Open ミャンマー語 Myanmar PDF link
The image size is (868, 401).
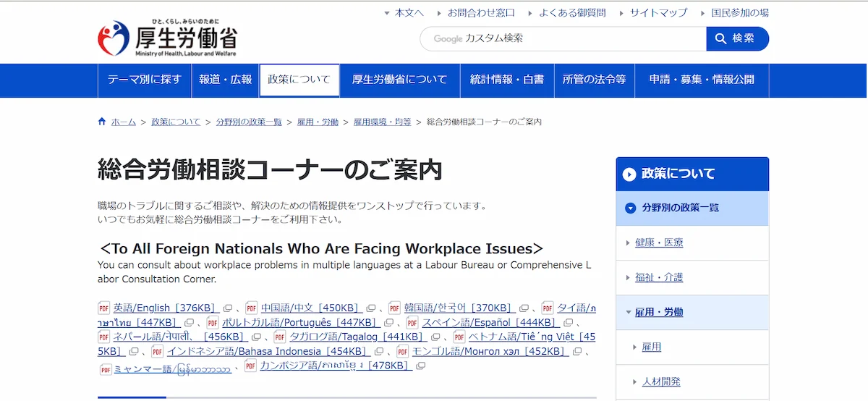coord(173,369)
